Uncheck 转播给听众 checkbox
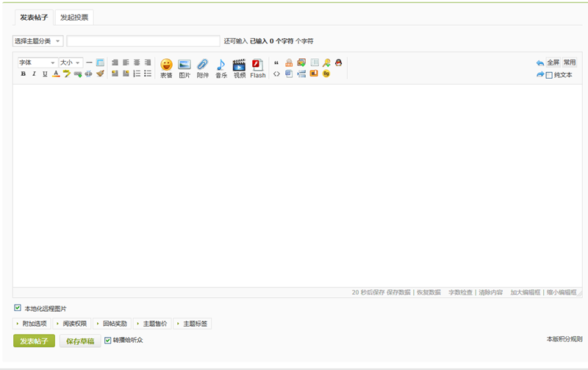 [x=108, y=341]
